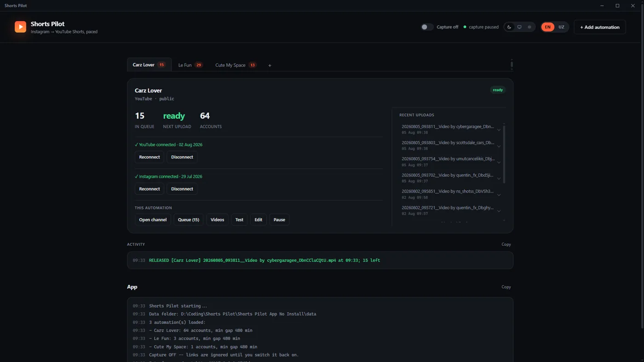This screenshot has width=644, height=362.
Task: Click the Add automation button
Action: (600, 27)
